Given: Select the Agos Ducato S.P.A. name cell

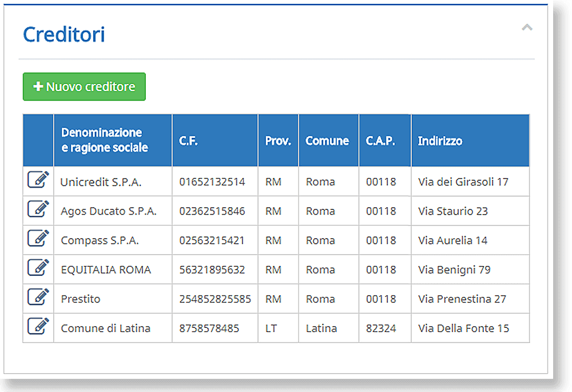Looking at the screenshot, I should click(113, 211).
